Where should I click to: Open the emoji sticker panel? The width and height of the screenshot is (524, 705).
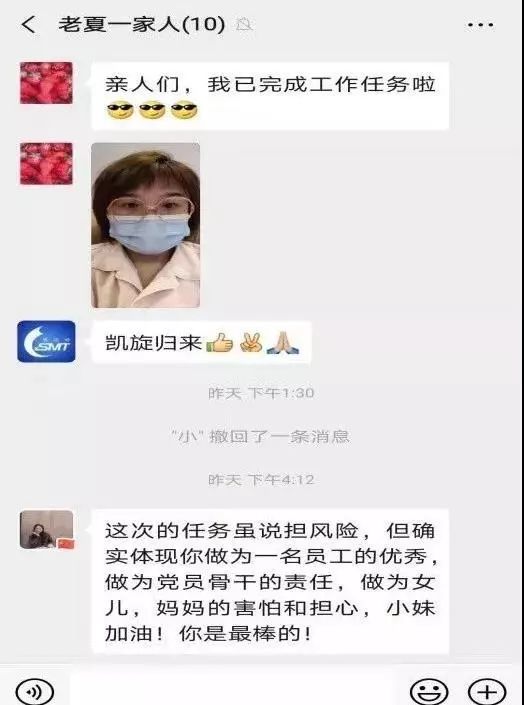(x=429, y=692)
